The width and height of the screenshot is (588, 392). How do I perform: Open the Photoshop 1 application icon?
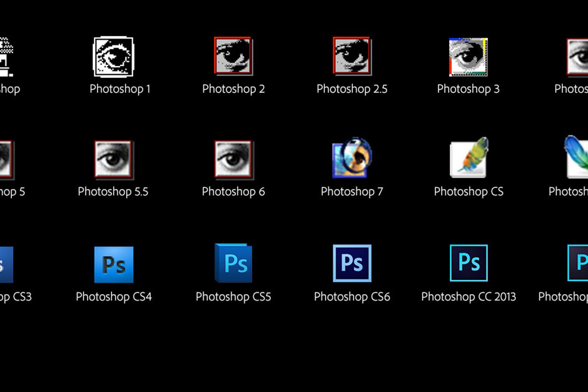pyautogui.click(x=113, y=57)
